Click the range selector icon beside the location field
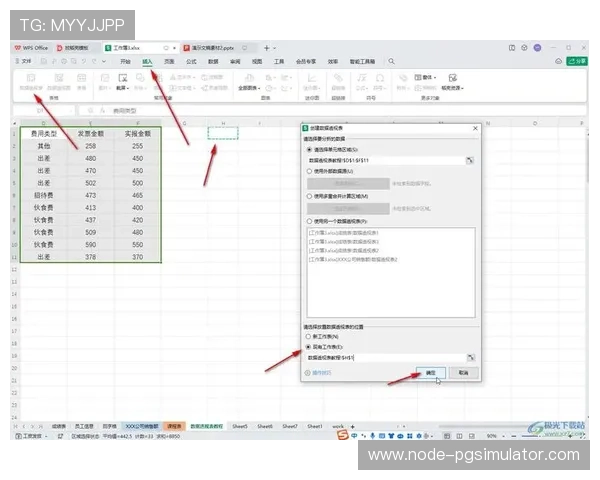The height and width of the screenshot is (480, 600). (x=471, y=358)
